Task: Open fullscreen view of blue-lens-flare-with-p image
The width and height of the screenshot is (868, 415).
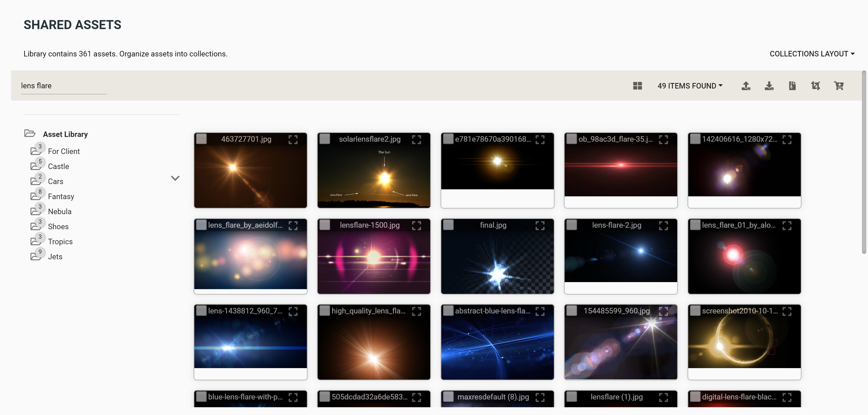Action: (293, 397)
